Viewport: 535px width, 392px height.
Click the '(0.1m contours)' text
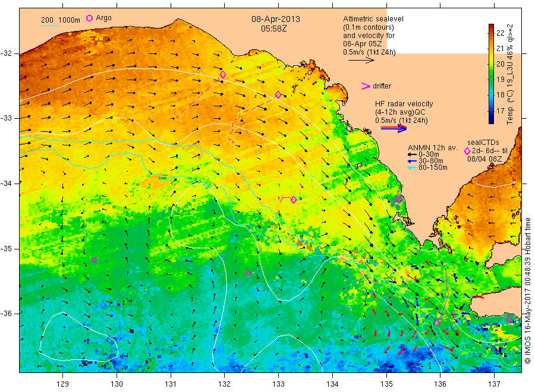pyautogui.click(x=369, y=27)
